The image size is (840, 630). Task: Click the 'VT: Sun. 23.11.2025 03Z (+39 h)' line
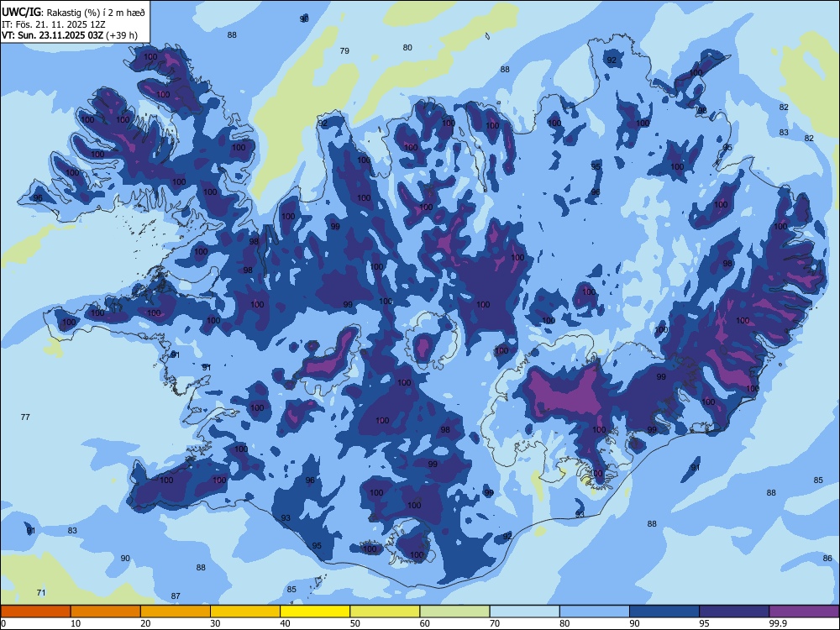tap(70, 35)
